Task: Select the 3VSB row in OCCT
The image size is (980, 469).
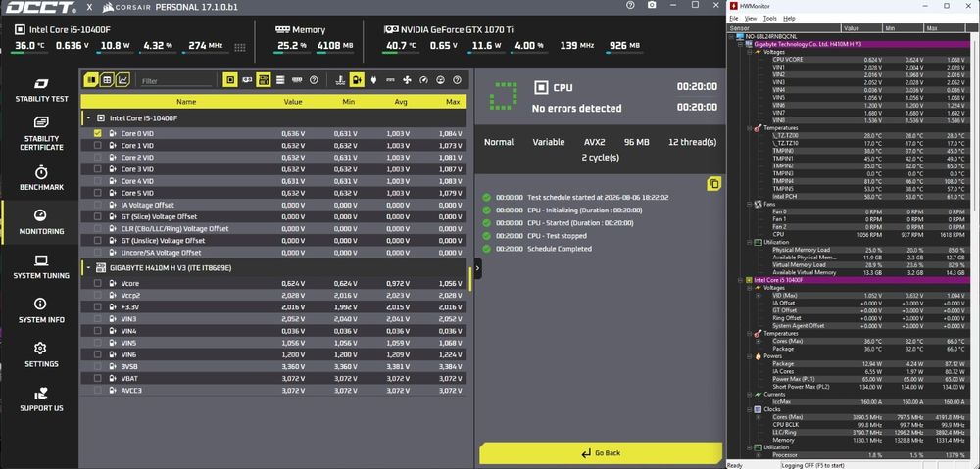Action: click(273, 366)
